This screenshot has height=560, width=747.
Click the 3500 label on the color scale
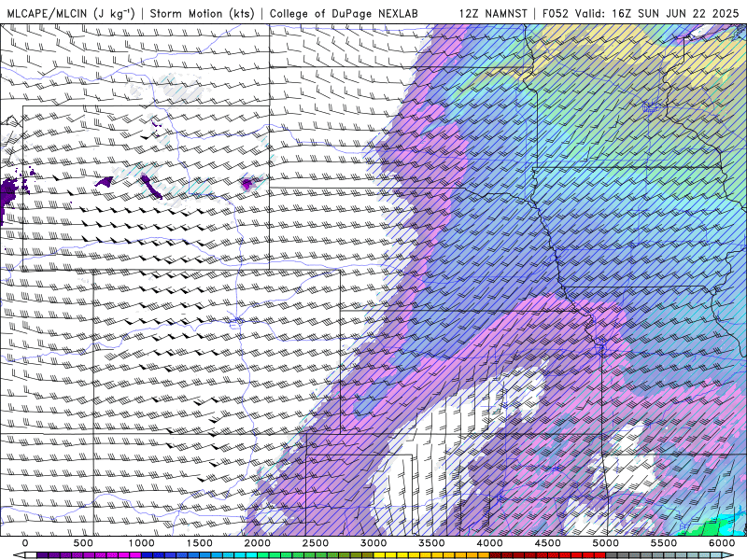point(432,543)
